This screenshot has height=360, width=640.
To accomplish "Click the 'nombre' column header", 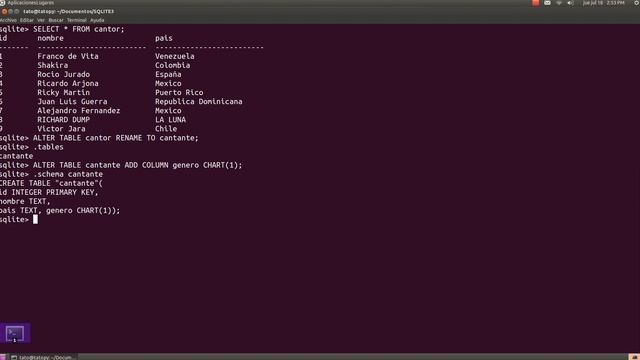I will (x=51, y=38).
